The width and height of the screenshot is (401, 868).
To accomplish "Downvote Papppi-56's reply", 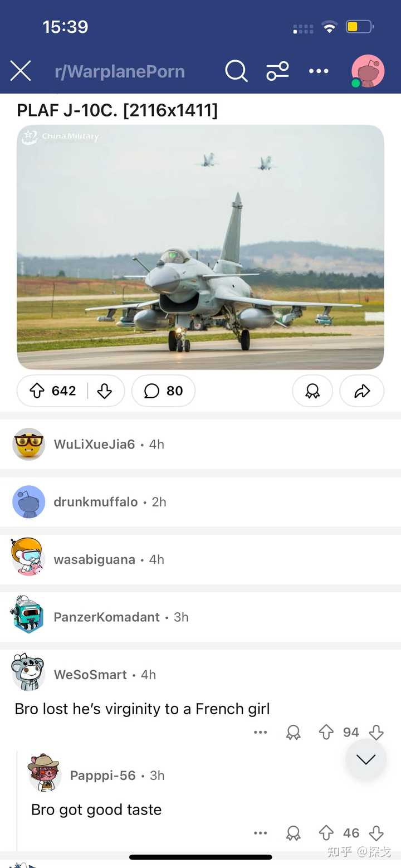I will click(x=376, y=833).
